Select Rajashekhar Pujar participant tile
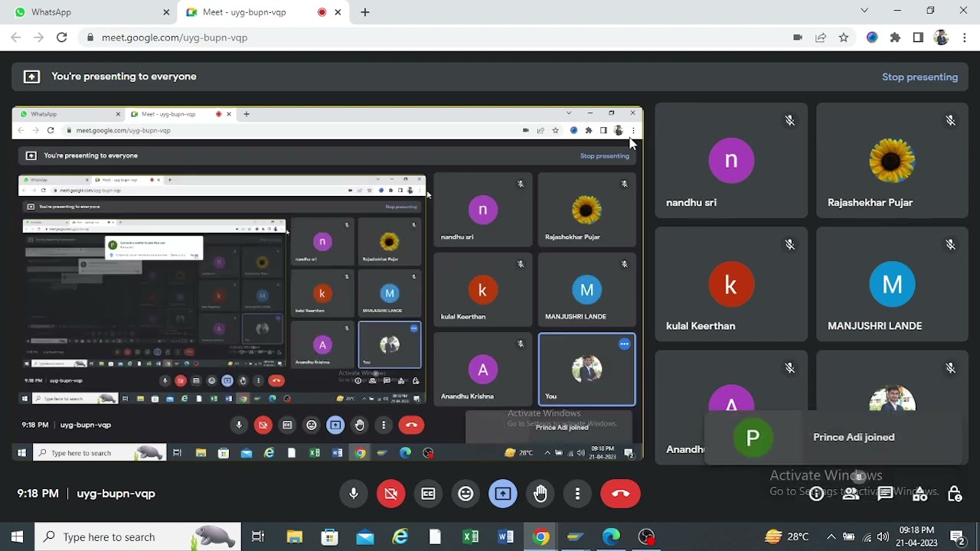Screen dimensions: 980x551 [892, 161]
